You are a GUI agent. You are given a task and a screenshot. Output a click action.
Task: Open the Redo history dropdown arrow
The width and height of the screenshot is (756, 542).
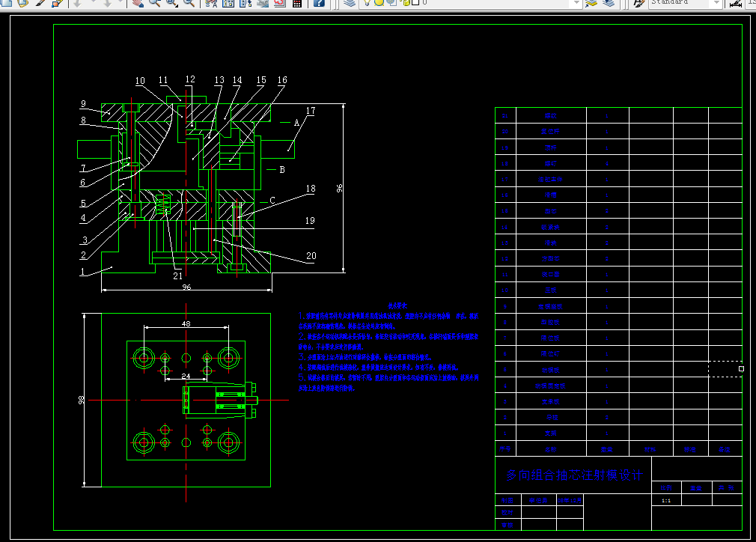coord(120,2)
